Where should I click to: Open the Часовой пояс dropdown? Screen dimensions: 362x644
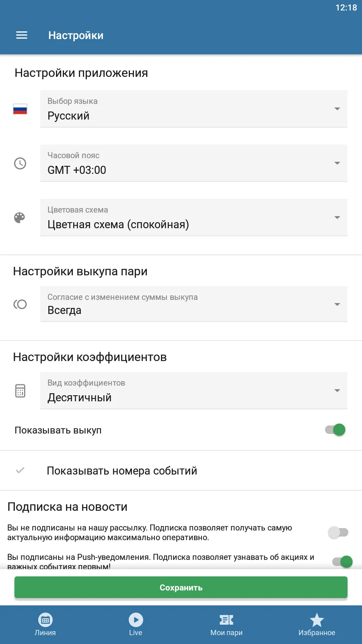tap(193, 163)
